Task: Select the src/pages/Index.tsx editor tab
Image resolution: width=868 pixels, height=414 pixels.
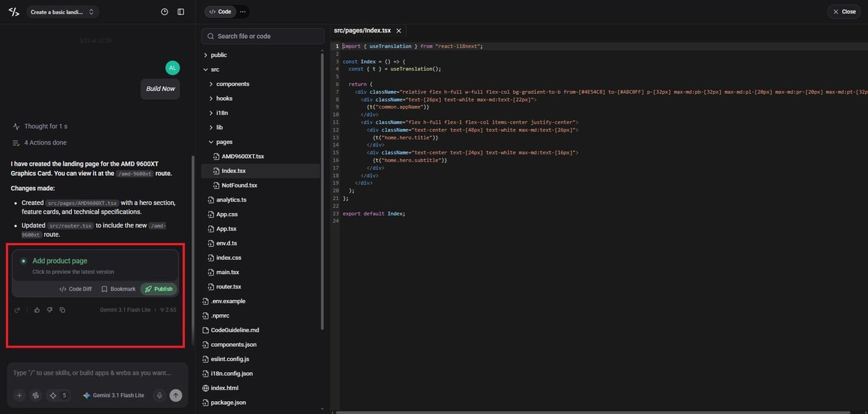Action: coord(362,31)
